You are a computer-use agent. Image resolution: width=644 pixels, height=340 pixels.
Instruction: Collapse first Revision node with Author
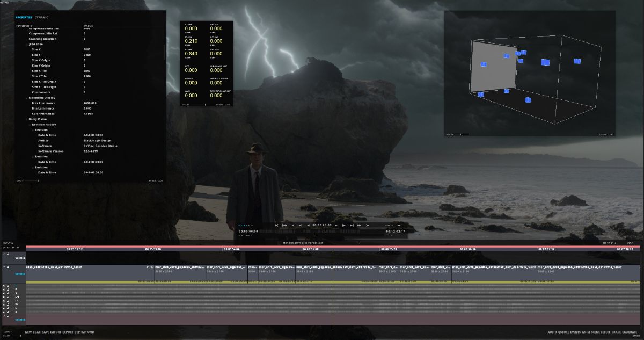32,130
